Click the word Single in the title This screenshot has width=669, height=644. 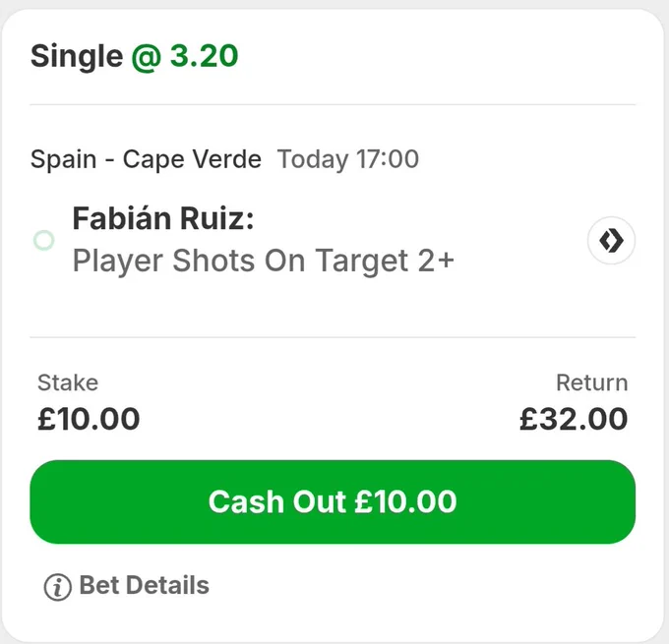(x=77, y=57)
